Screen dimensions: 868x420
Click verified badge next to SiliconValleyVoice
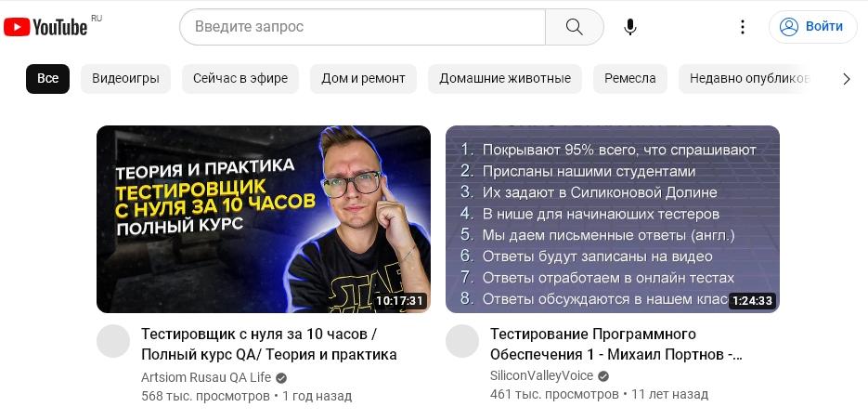coord(603,376)
